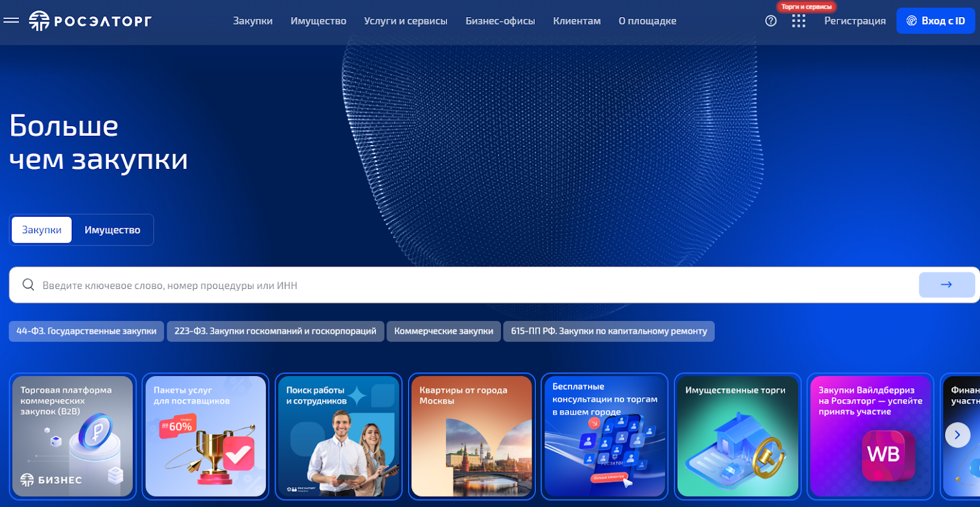Filter by 44-ФЗ Государственные закупки
This screenshot has width=980, height=507.
click(86, 331)
